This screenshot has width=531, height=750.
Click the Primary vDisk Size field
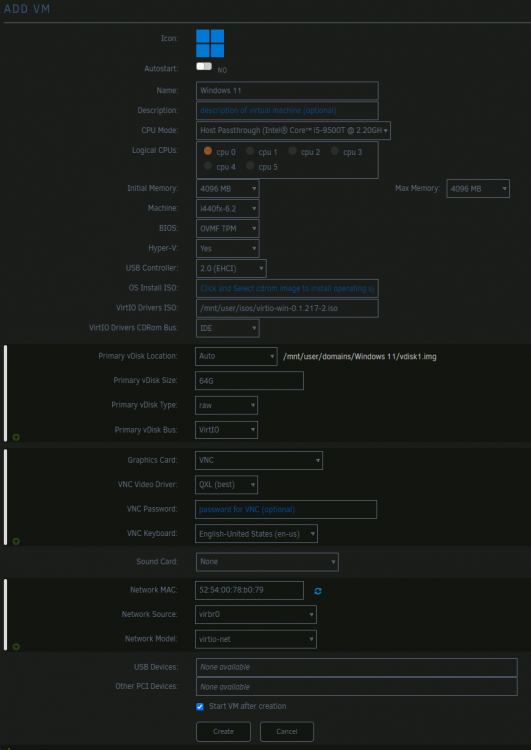(x=249, y=381)
